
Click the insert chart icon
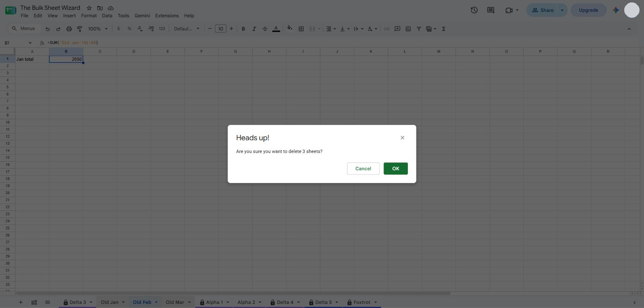click(408, 29)
